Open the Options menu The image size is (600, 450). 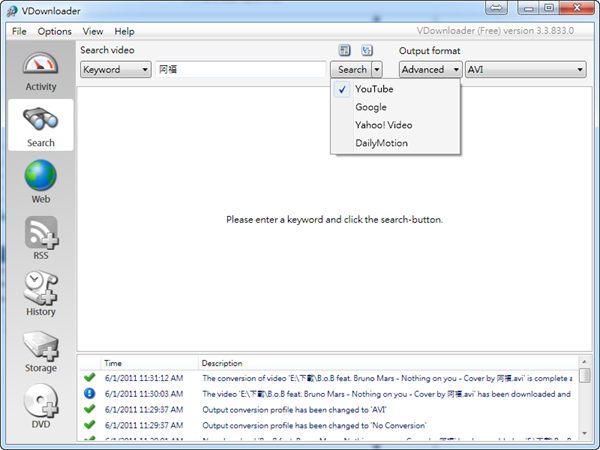pos(54,31)
